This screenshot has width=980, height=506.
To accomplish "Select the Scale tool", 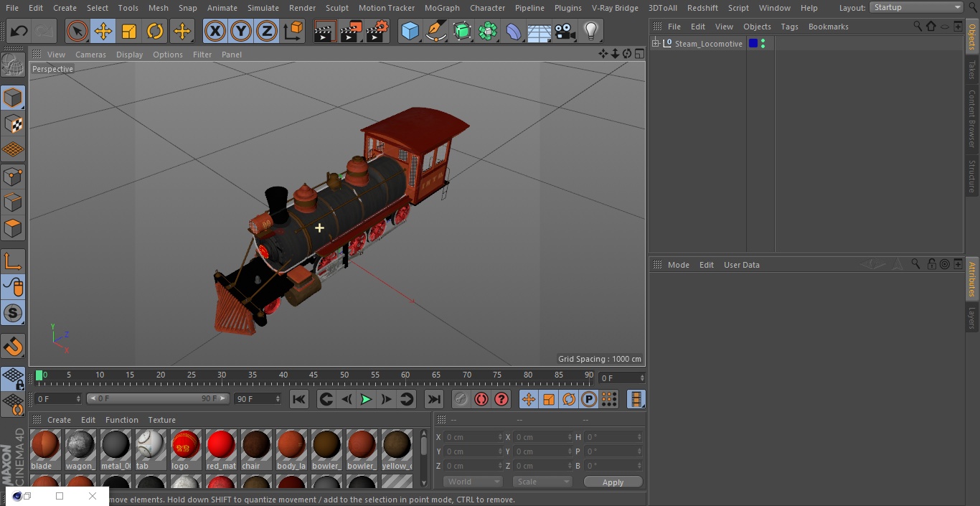I will click(129, 31).
